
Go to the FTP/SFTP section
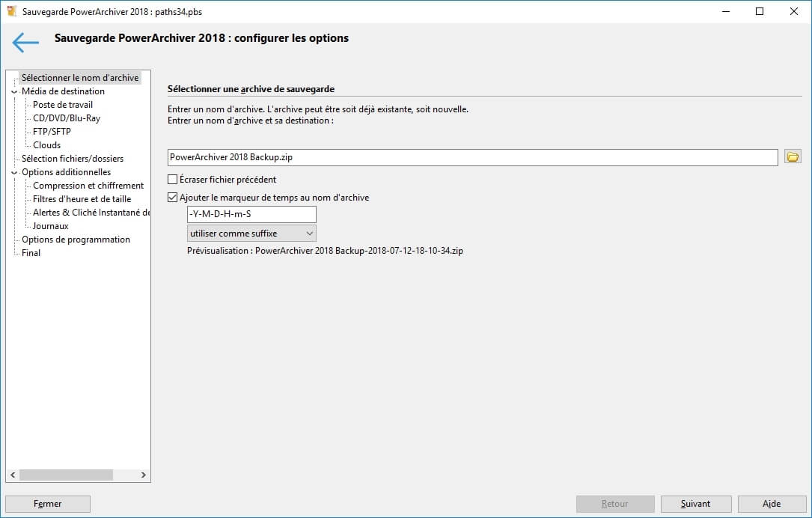[52, 132]
